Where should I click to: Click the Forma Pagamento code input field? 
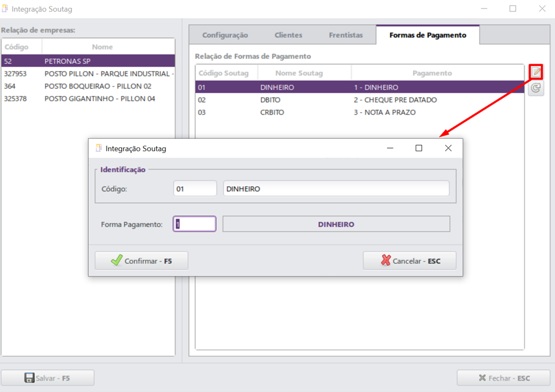[x=194, y=224]
